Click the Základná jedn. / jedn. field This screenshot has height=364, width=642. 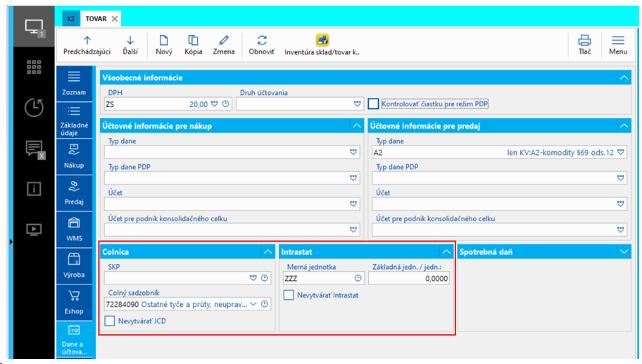tap(408, 278)
